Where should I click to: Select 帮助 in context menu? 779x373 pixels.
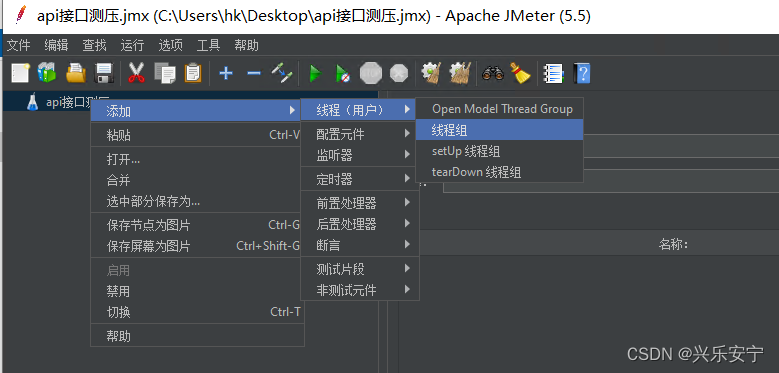coord(197,336)
